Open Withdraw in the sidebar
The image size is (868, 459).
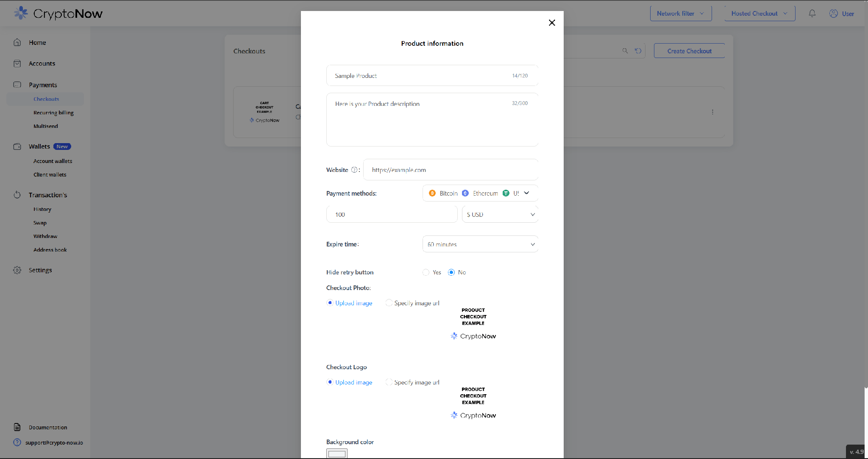45,236
